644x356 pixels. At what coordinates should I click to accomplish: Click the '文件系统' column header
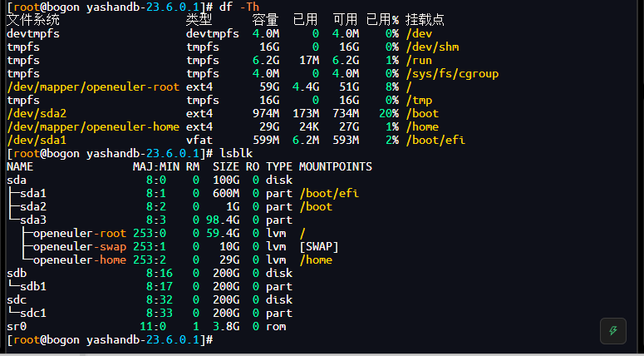click(x=33, y=20)
